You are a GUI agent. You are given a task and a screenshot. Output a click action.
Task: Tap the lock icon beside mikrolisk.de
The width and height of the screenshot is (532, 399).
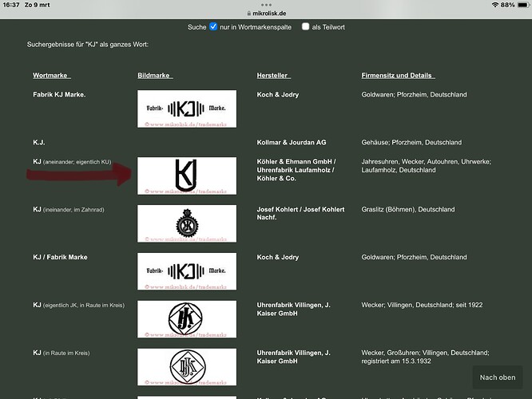coord(248,14)
